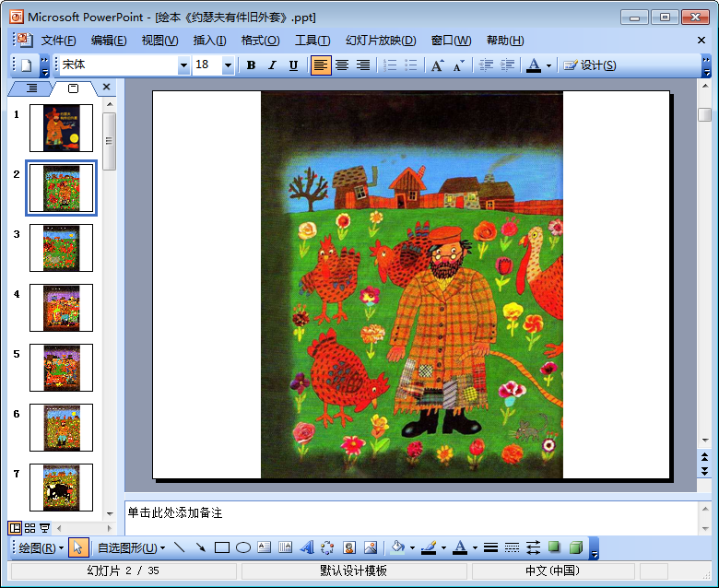
Task: Insert Clip Art
Action: coord(349,547)
